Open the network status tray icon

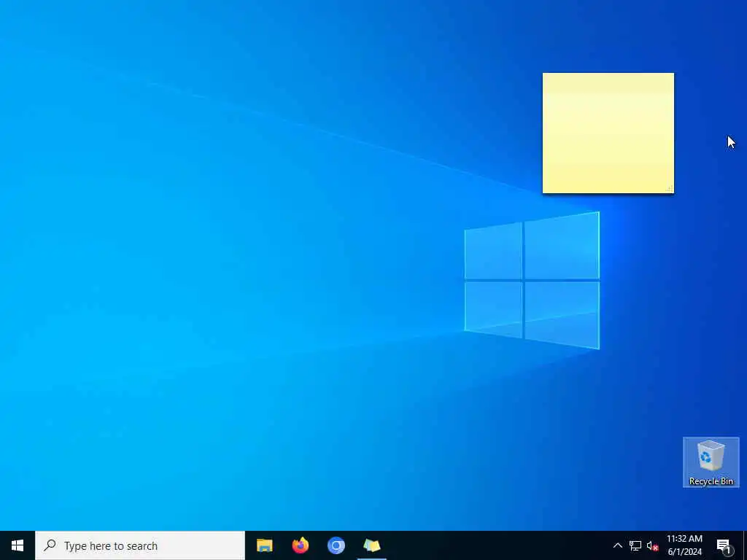tap(635, 545)
